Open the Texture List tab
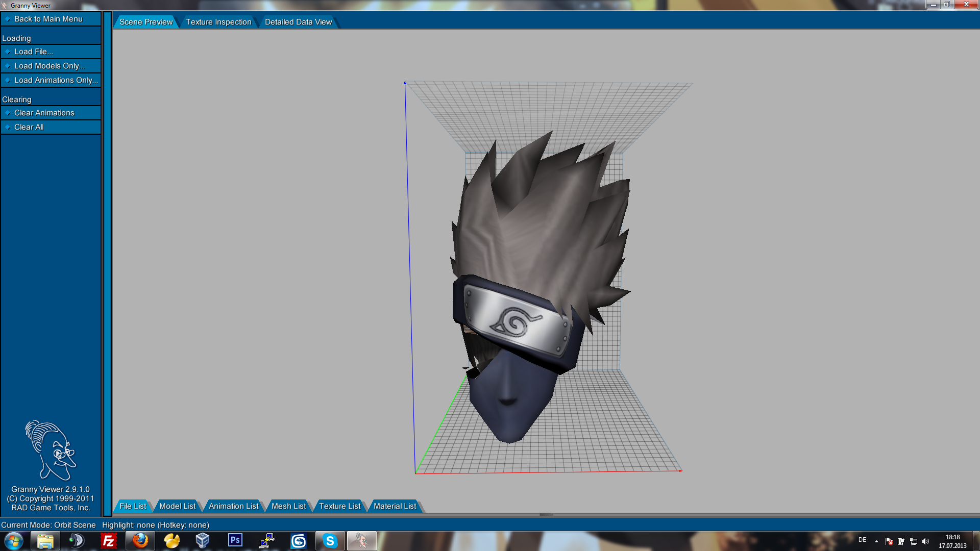The image size is (980, 551). [339, 506]
